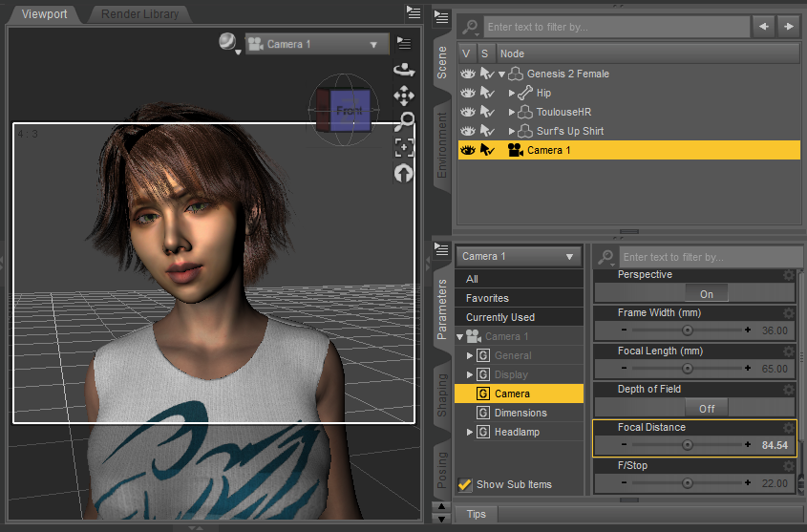
Task: Uncheck Show Sub Items checkbox
Action: pos(465,484)
